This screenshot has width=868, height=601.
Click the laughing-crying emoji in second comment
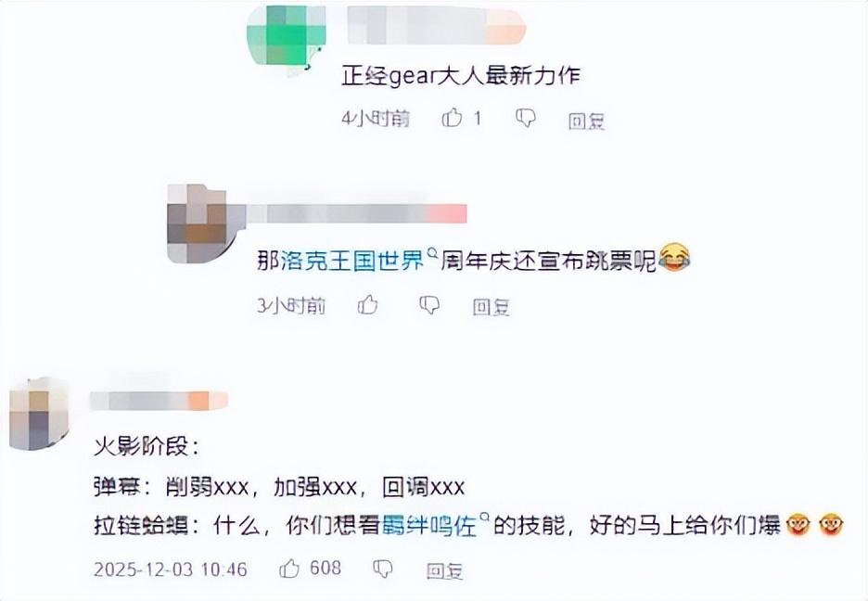click(x=674, y=257)
